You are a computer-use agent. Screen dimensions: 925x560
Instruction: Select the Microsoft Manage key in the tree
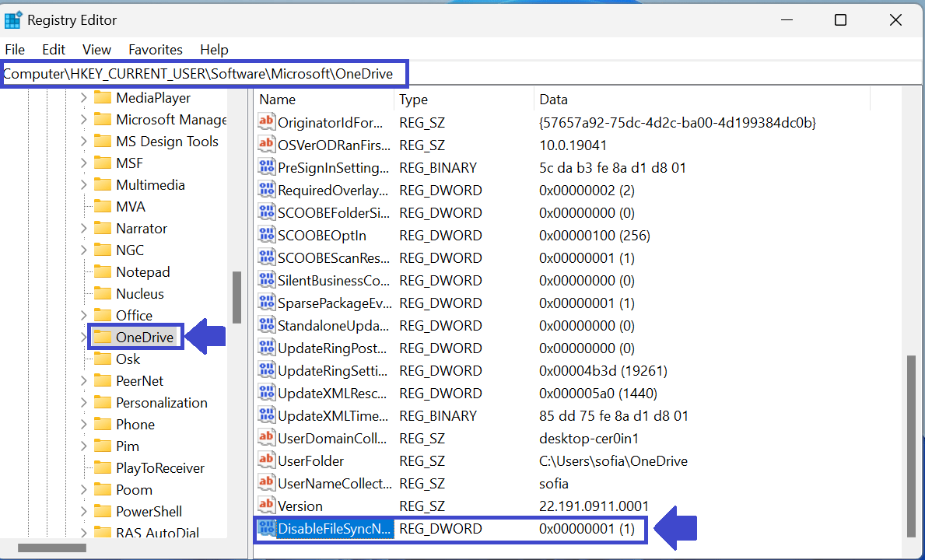tap(171, 120)
